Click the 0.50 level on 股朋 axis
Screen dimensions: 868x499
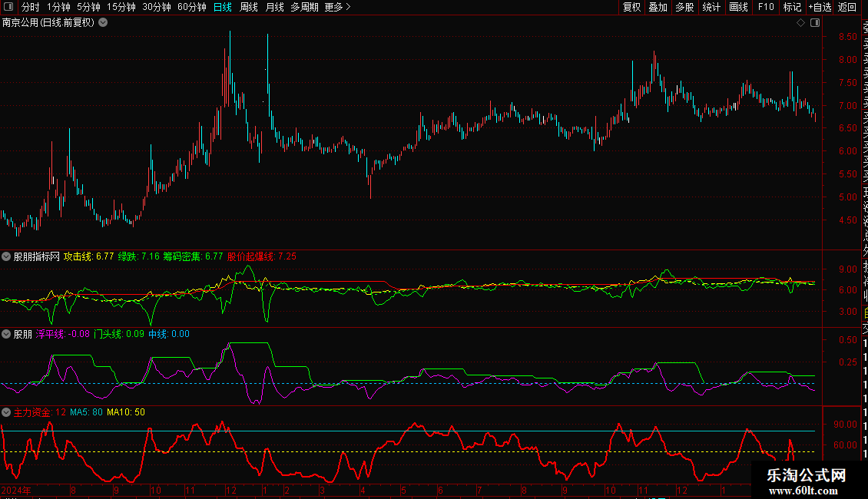point(847,340)
